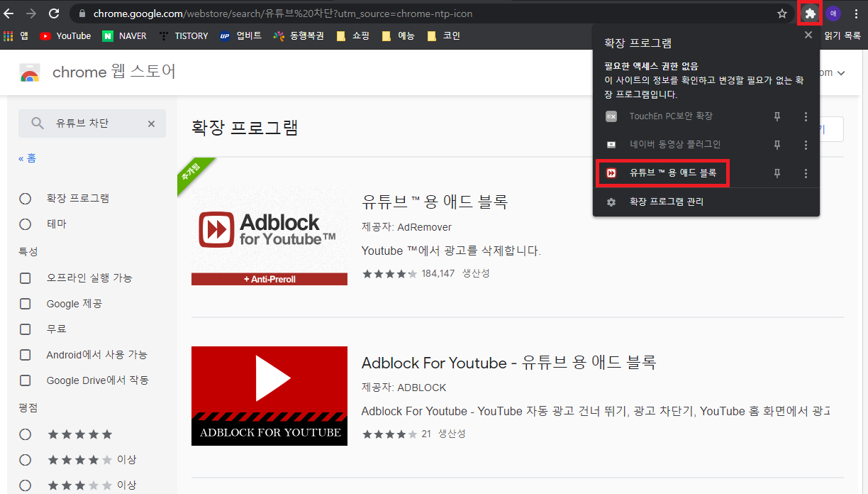Open the extensions puzzle icon

(x=810, y=13)
